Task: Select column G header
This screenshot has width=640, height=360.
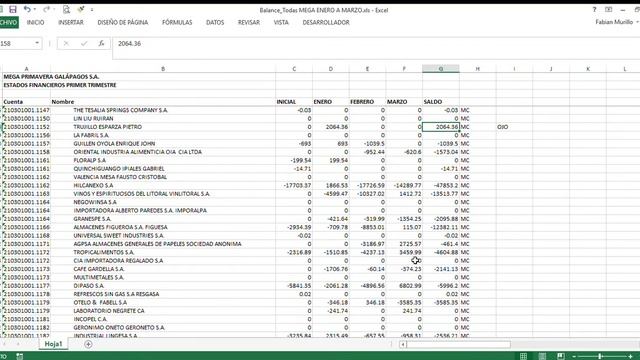Action: [x=441, y=69]
